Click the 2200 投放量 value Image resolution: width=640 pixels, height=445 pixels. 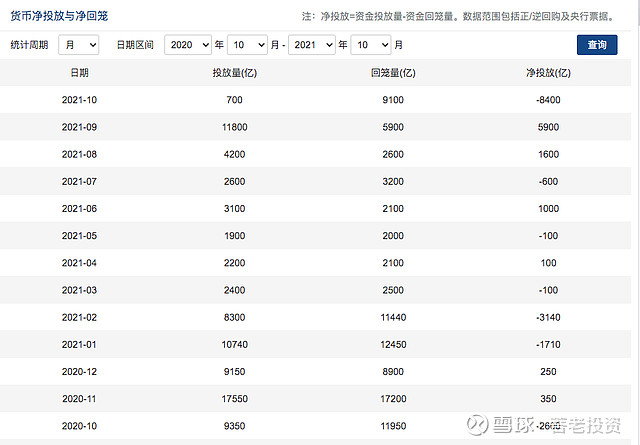click(x=234, y=263)
